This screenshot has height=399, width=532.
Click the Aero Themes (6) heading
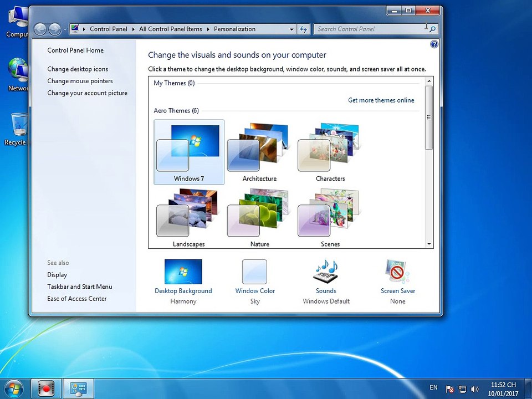(176, 111)
